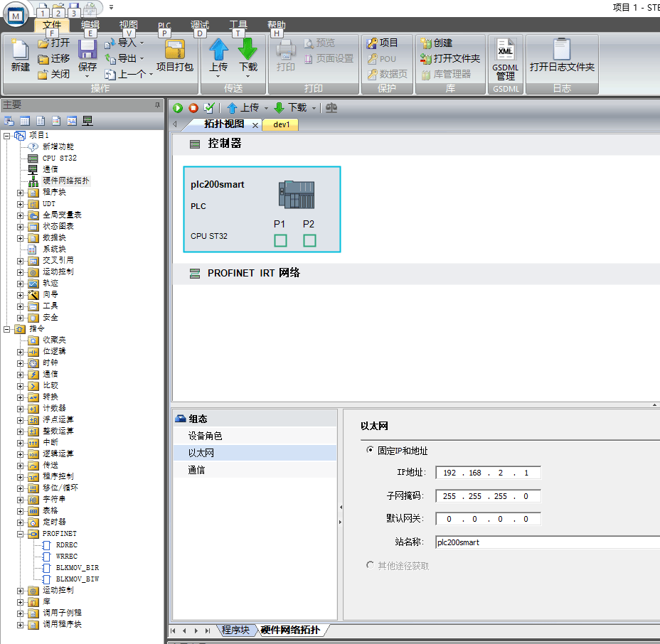
Task: Open the Project Package tool
Action: pos(175,55)
